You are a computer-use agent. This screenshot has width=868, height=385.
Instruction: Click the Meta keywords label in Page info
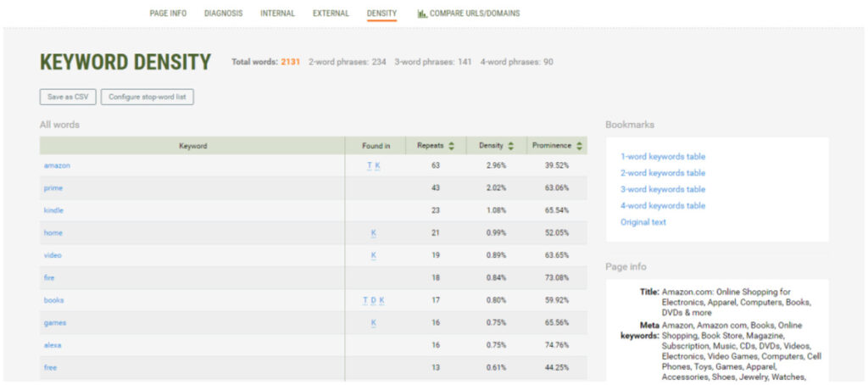[x=640, y=330]
